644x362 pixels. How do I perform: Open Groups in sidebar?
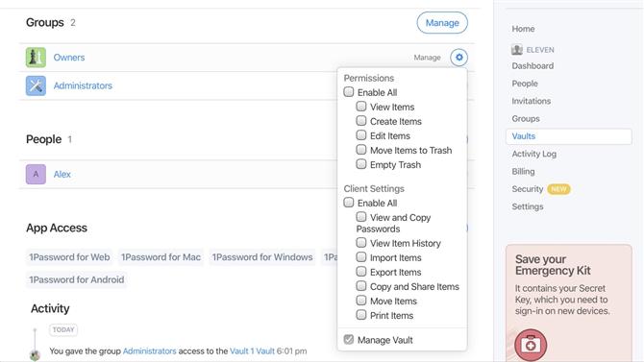pos(526,119)
